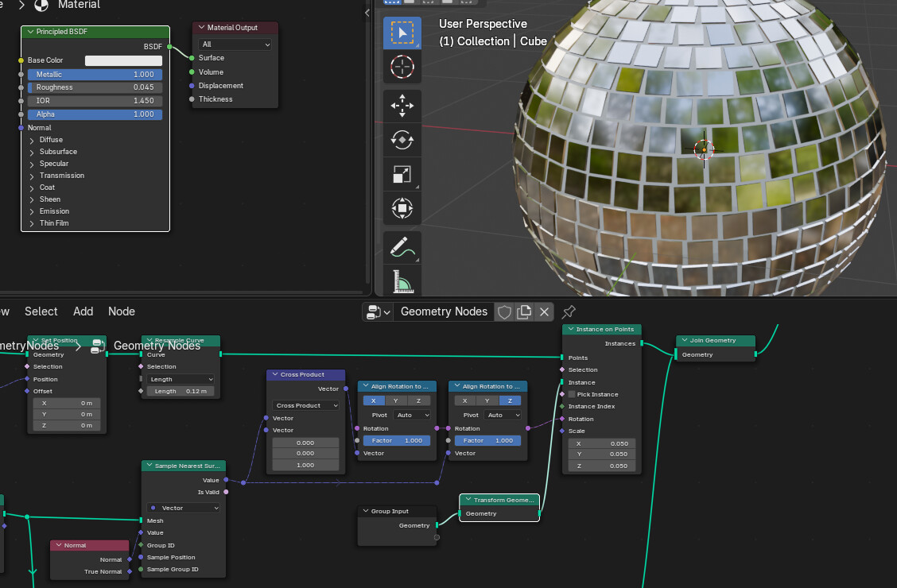
Task: Click the Instance on Points Scale X field
Action: [601, 443]
